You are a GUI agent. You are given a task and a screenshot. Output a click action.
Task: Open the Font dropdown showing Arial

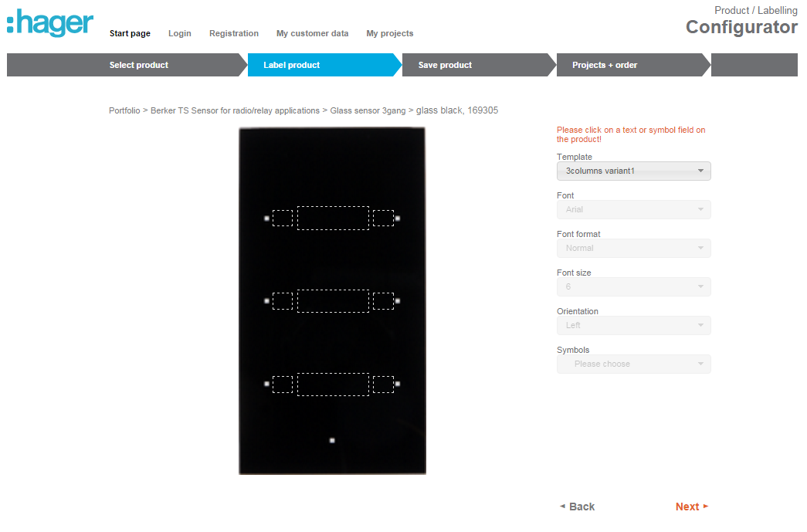[x=633, y=209]
